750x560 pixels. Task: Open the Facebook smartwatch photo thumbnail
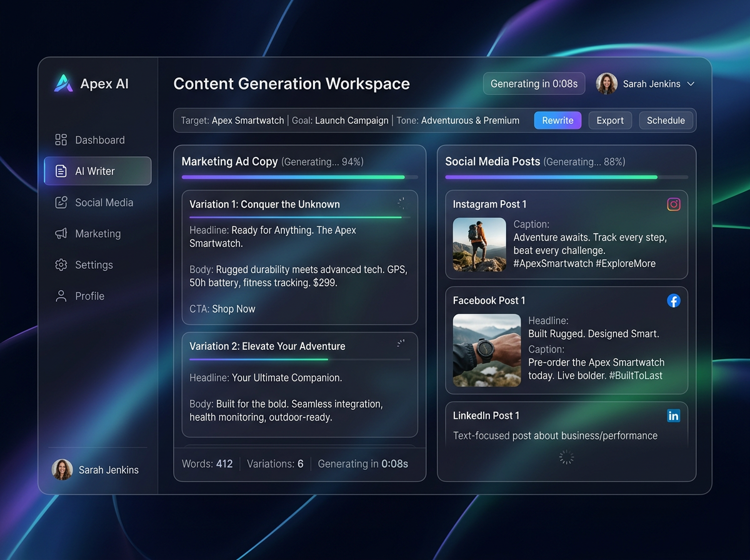[x=487, y=350]
